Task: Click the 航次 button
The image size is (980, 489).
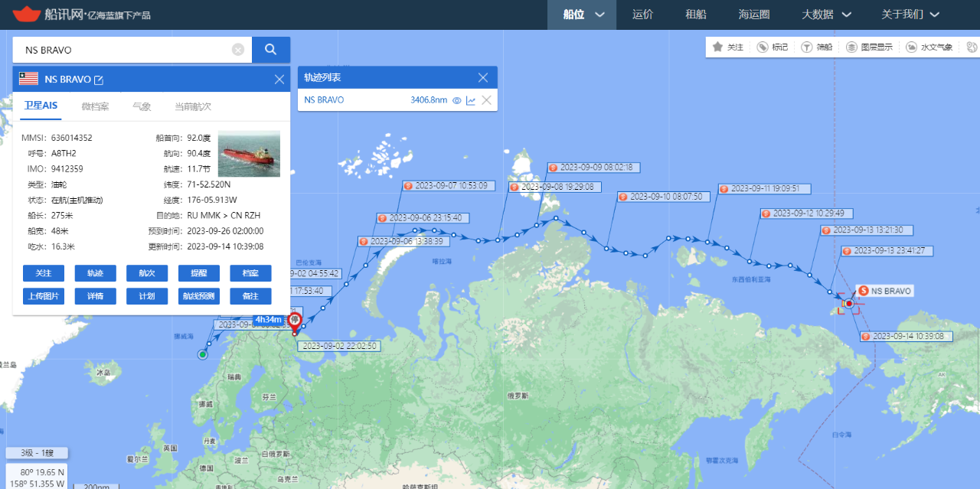Action: tap(147, 273)
